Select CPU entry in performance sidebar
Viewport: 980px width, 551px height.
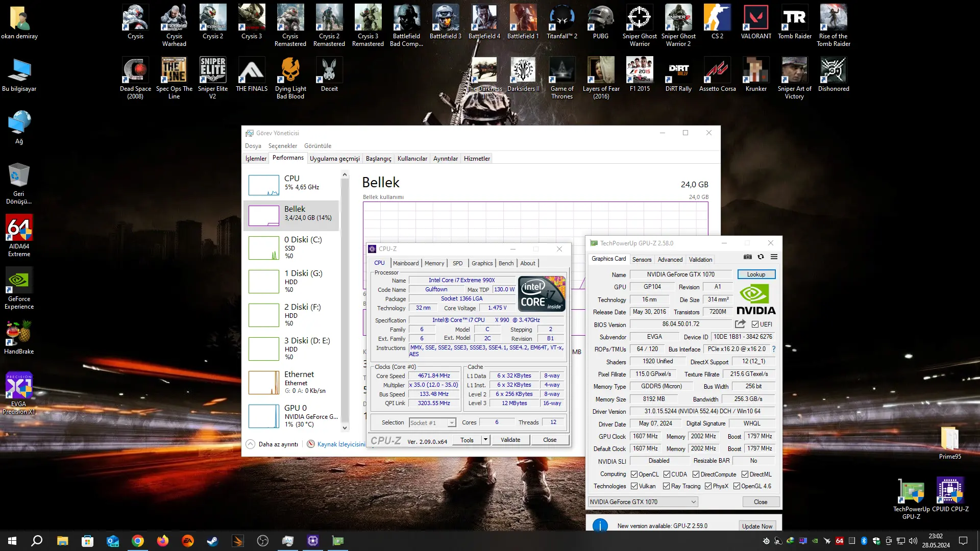(292, 185)
